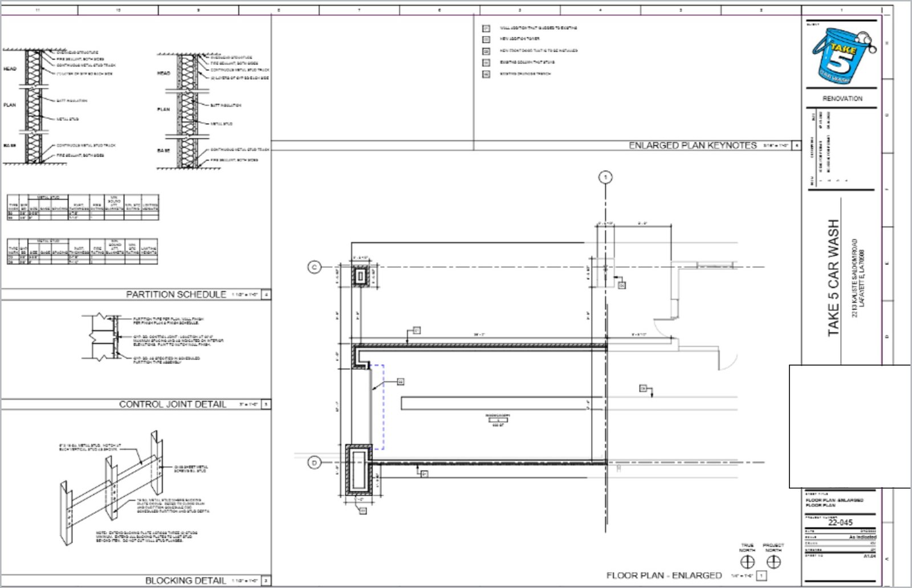Click the 'PARTITION SCHEDULE' title
Viewport: 912px width, 588px height.
click(176, 295)
